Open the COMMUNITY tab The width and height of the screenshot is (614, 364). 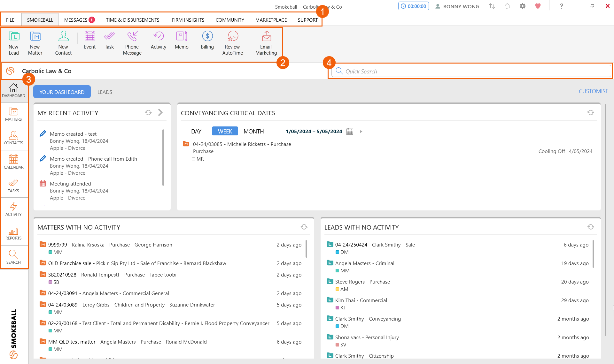pyautogui.click(x=230, y=20)
